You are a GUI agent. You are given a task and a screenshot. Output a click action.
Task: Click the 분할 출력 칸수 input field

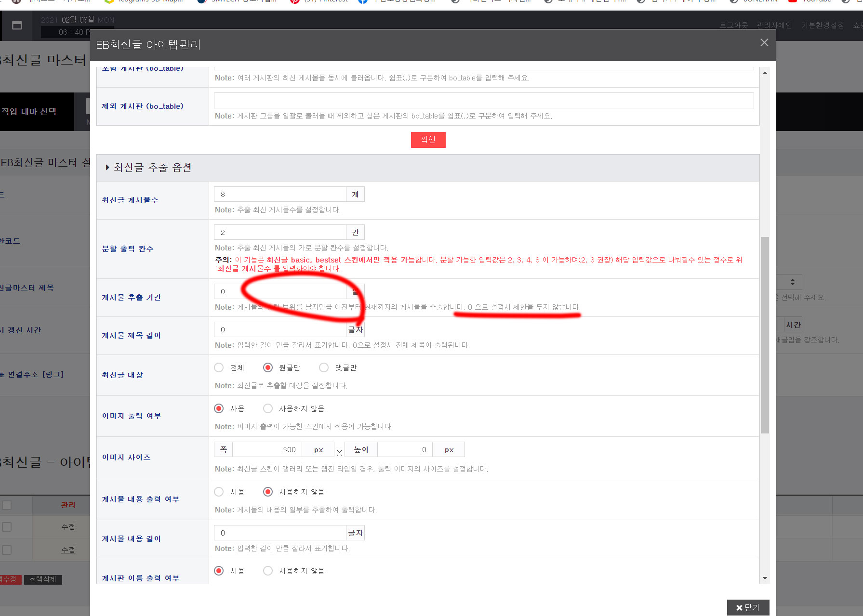coord(280,232)
